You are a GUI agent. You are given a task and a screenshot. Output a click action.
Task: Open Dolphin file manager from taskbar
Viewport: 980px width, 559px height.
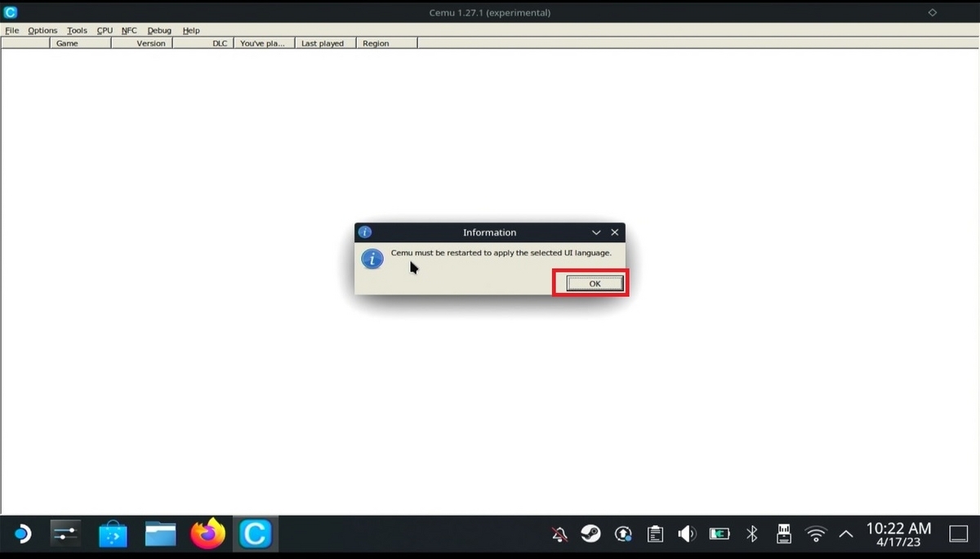click(x=161, y=535)
